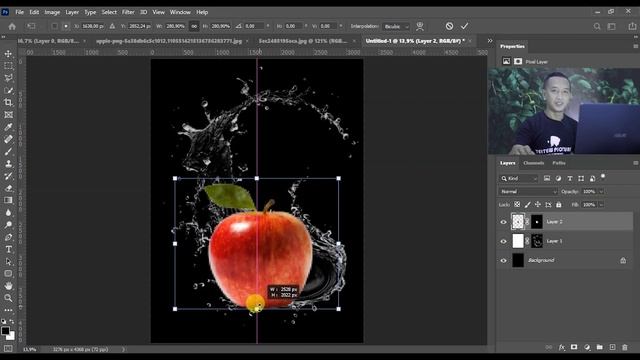Hide Layer 1 using its eye icon
640x360 pixels.
(x=503, y=241)
